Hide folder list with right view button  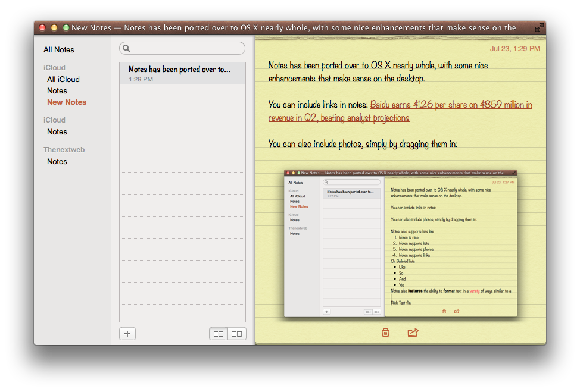coord(237,334)
